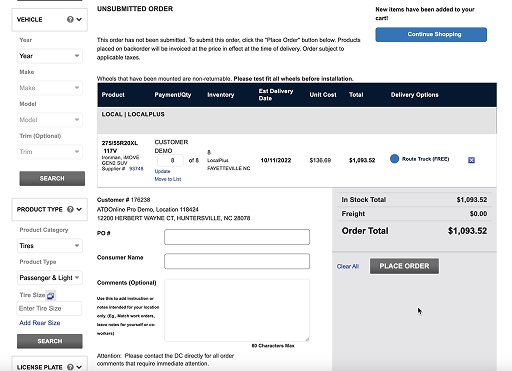Click the Product Type section SEARCH button
The image size is (512, 371).
(50, 341)
